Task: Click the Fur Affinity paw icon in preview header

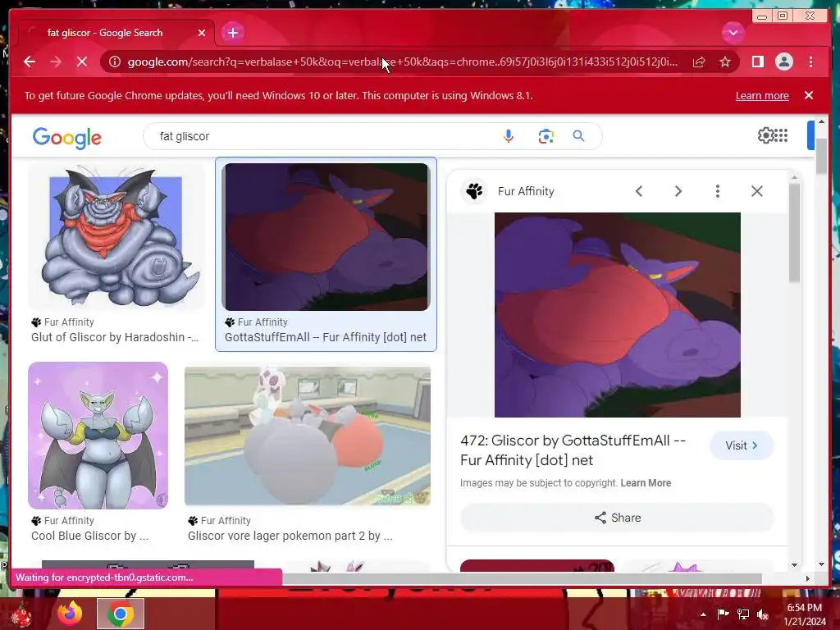Action: [474, 191]
